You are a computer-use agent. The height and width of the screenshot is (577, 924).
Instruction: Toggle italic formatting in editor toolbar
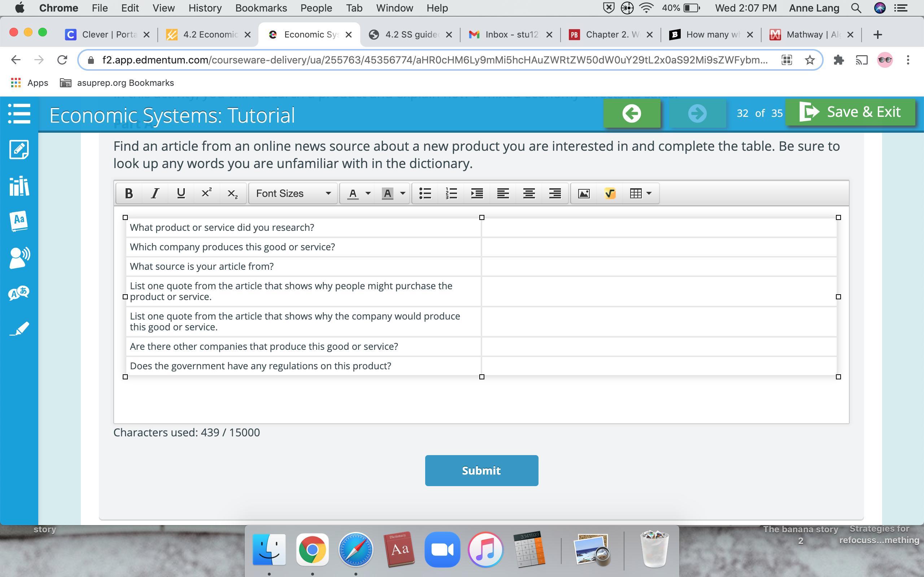[154, 194]
